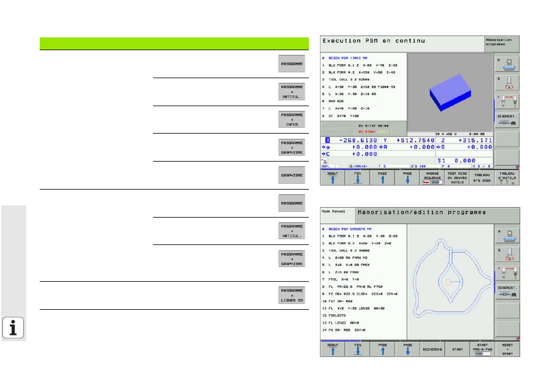Click the T tool change icon in editing screen
The width and height of the screenshot is (557, 392).
pos(507,272)
